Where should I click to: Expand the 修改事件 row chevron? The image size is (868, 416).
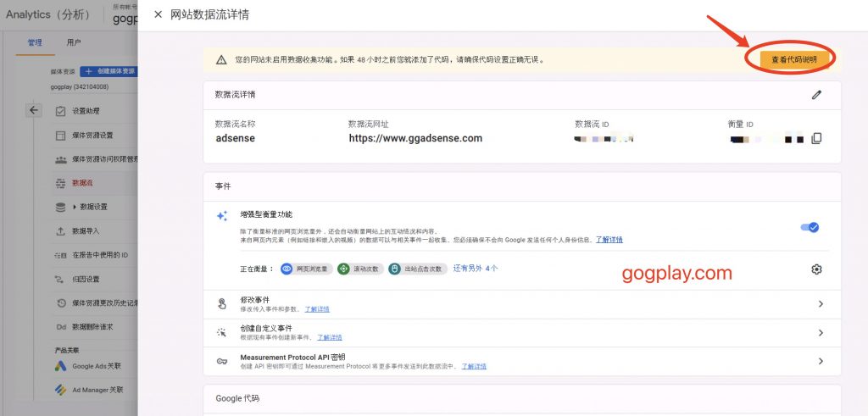pyautogui.click(x=821, y=303)
